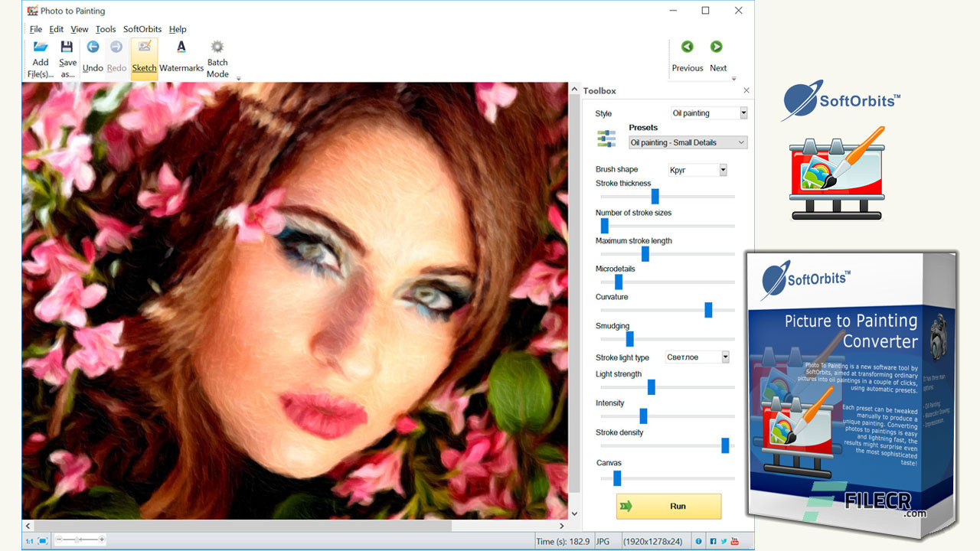Open the Facebook icon in status bar
980x551 pixels.
[713, 542]
